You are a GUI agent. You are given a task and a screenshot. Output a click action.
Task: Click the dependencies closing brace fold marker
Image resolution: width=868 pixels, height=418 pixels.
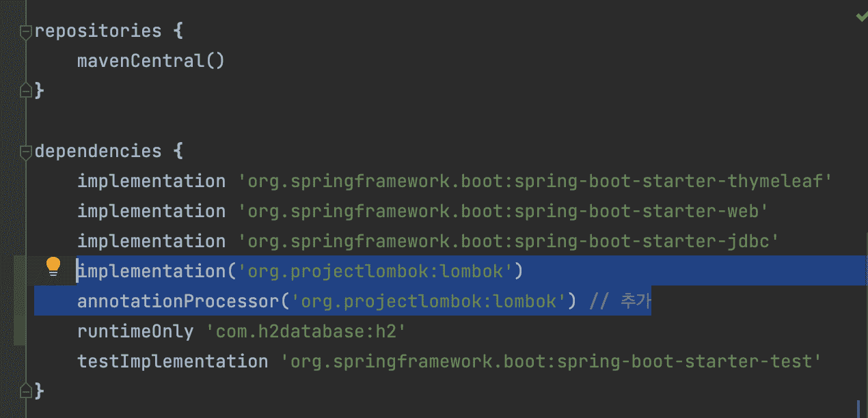pos(26,391)
